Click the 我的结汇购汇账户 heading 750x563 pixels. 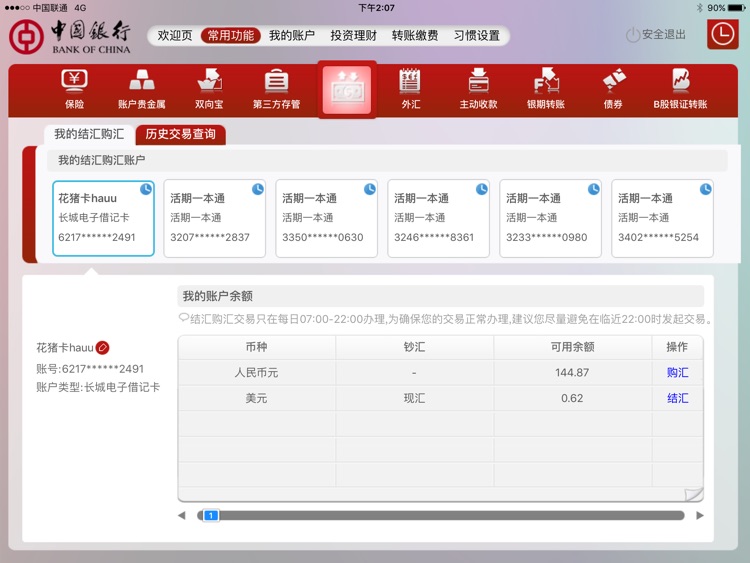pyautogui.click(x=101, y=160)
